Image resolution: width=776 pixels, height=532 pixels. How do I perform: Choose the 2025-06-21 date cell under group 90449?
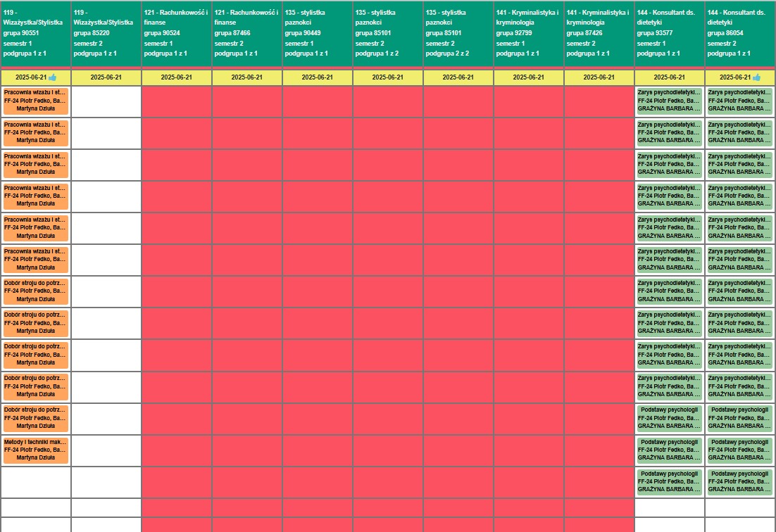pos(317,77)
